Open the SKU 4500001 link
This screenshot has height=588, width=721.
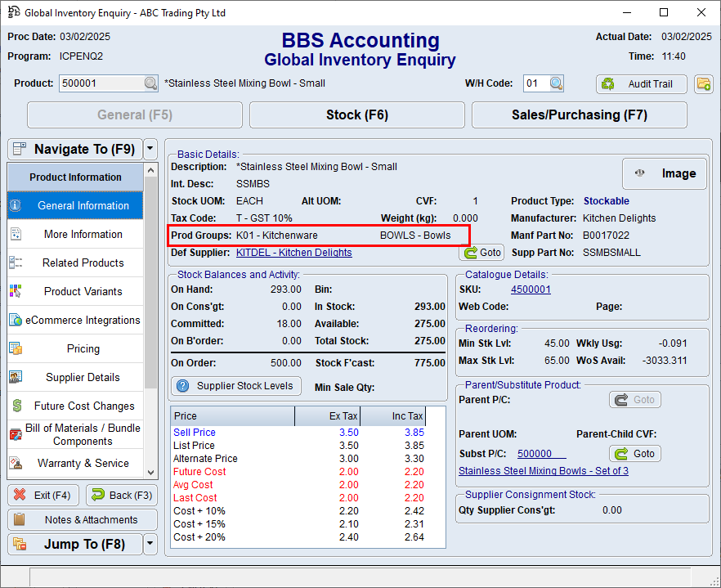click(531, 290)
